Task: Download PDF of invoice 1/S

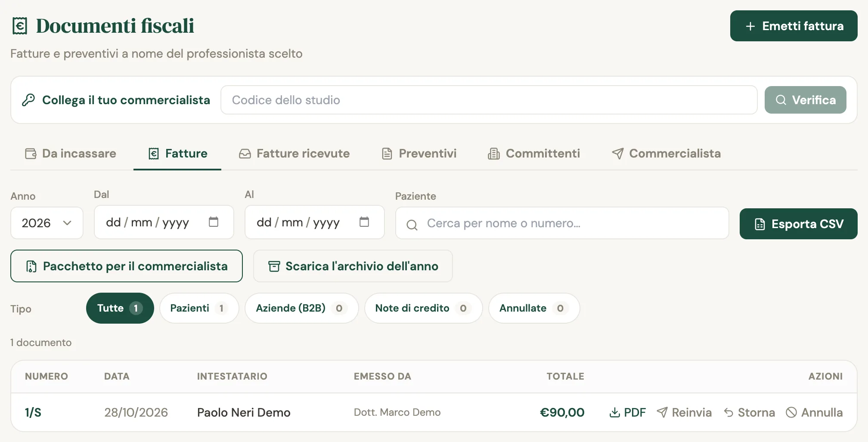Action: click(627, 412)
